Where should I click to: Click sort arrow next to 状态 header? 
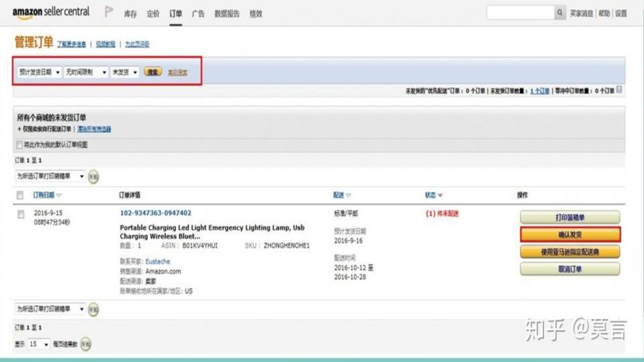click(440, 195)
